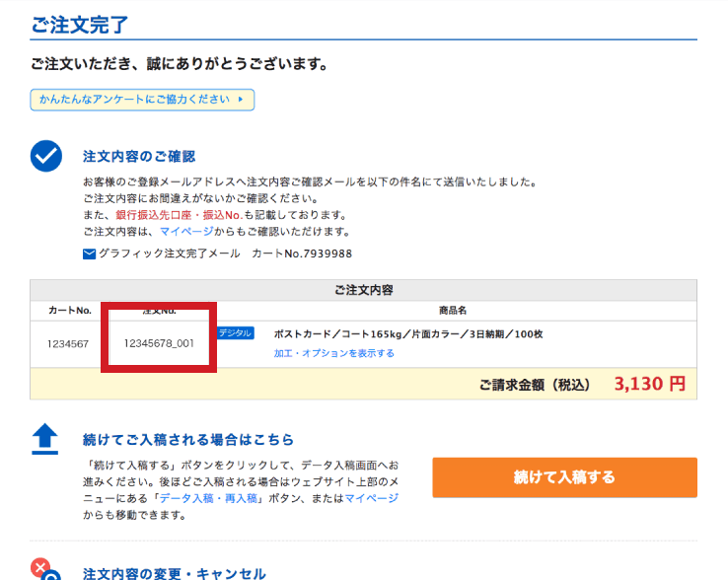Expand 加工・オプションを表示する
Screen dimensions: 728x580
(333, 353)
